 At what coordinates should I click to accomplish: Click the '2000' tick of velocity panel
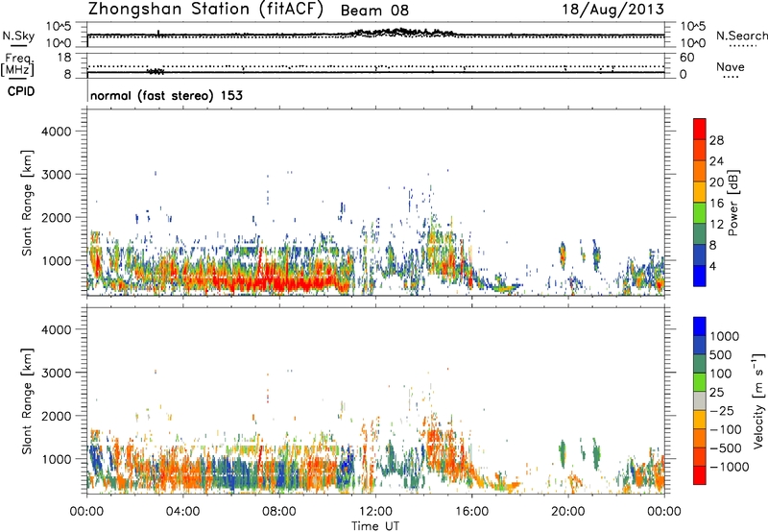point(56,416)
